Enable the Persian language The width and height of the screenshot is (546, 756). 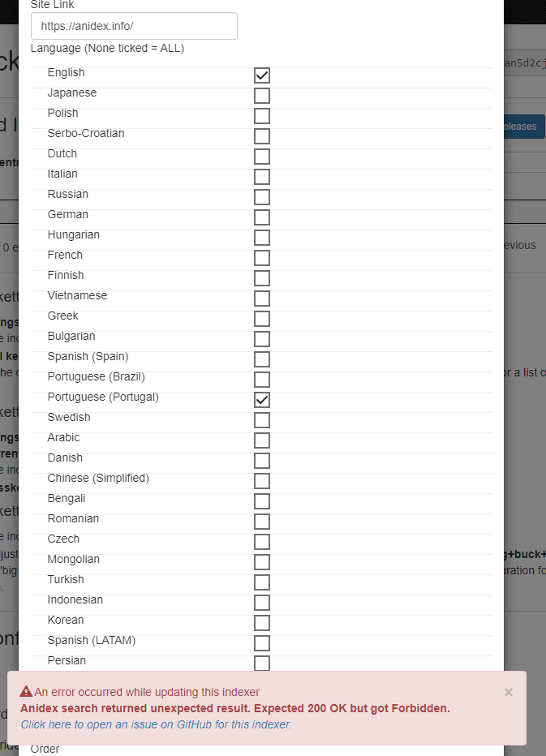(261, 663)
